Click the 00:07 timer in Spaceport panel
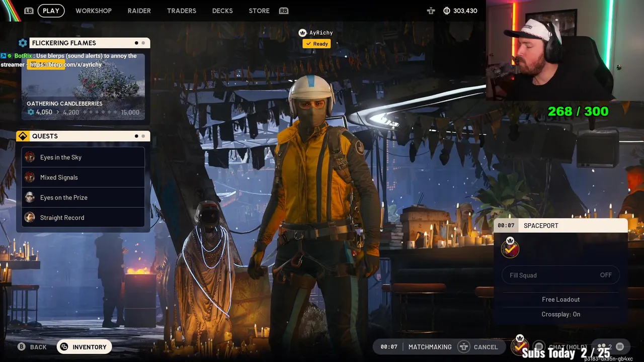This screenshot has width=644, height=362. pos(506,225)
